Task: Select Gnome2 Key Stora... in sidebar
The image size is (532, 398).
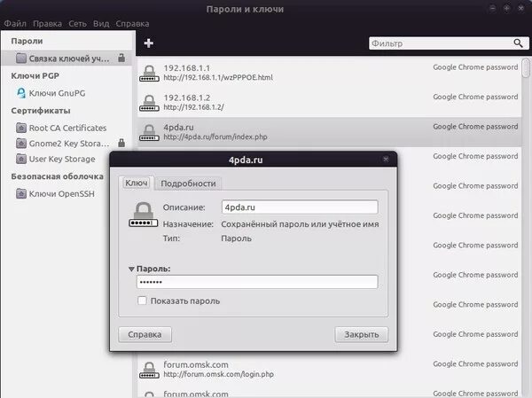Action: tap(66, 144)
